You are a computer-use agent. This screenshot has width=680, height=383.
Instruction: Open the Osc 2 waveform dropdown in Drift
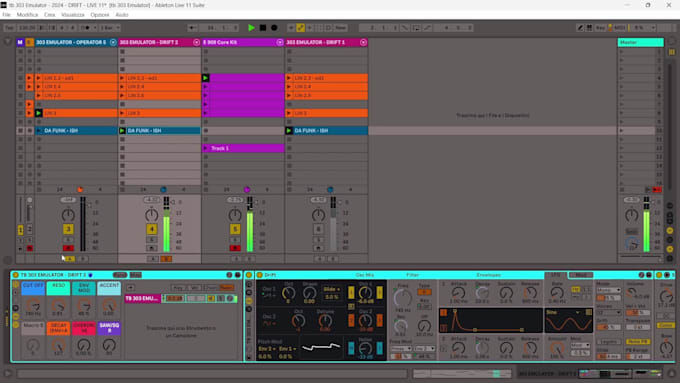pos(269,324)
